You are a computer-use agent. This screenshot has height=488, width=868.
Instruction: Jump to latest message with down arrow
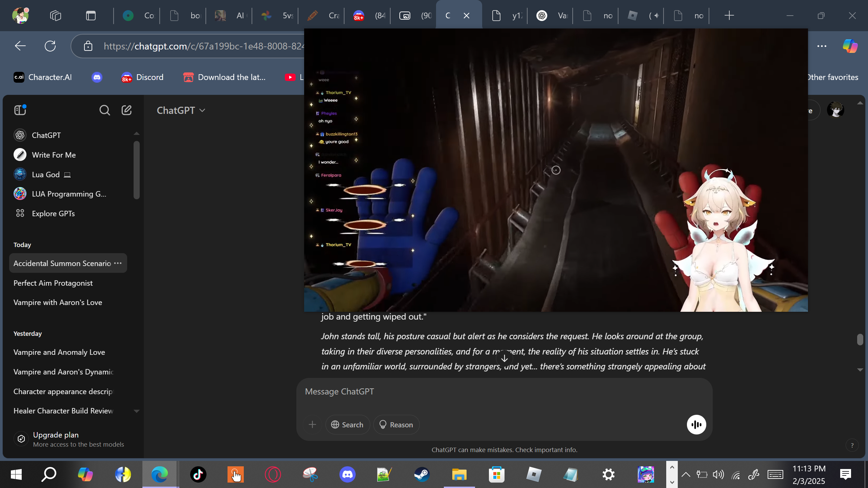(x=504, y=359)
